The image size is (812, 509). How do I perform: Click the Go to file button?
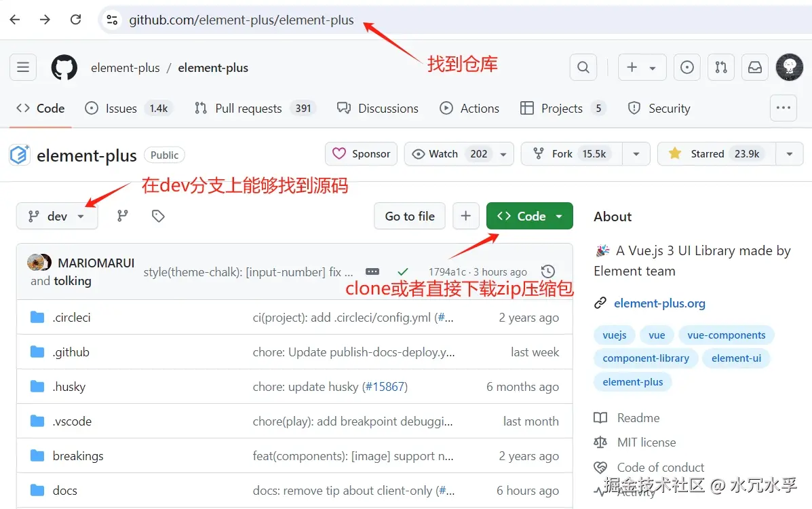coord(410,216)
